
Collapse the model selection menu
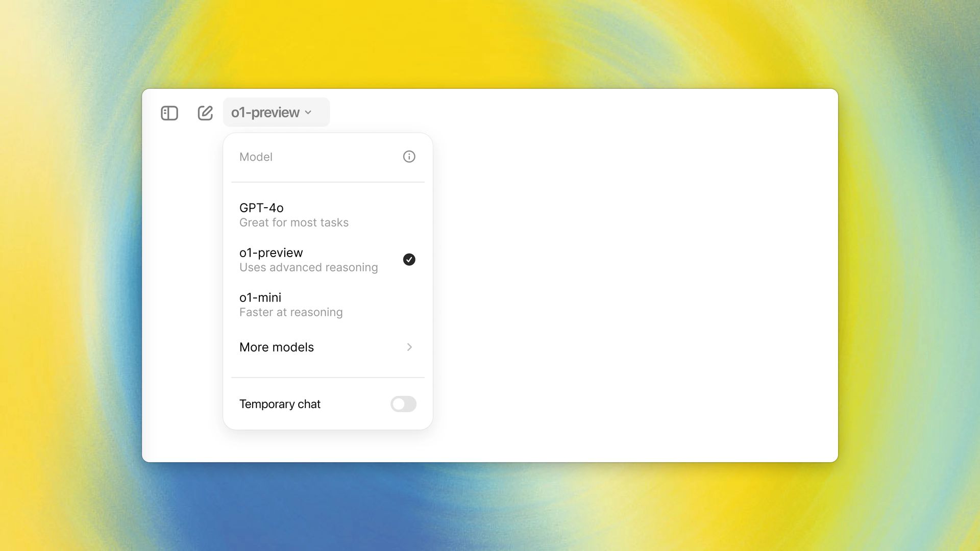[x=272, y=112]
